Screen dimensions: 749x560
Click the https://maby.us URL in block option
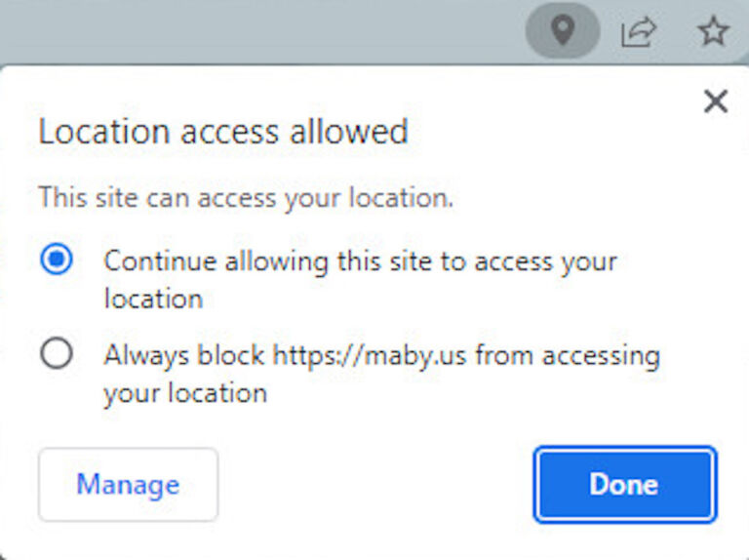370,356
